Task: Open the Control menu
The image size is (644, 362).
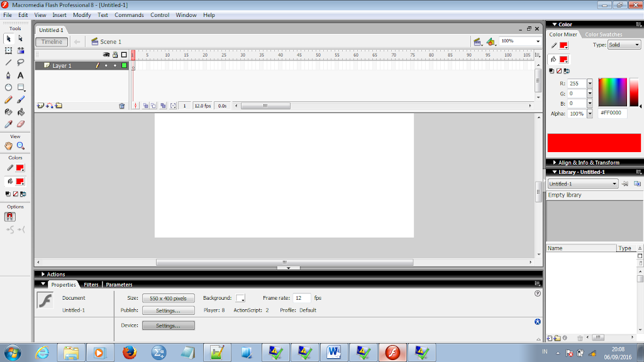Action: (160, 15)
